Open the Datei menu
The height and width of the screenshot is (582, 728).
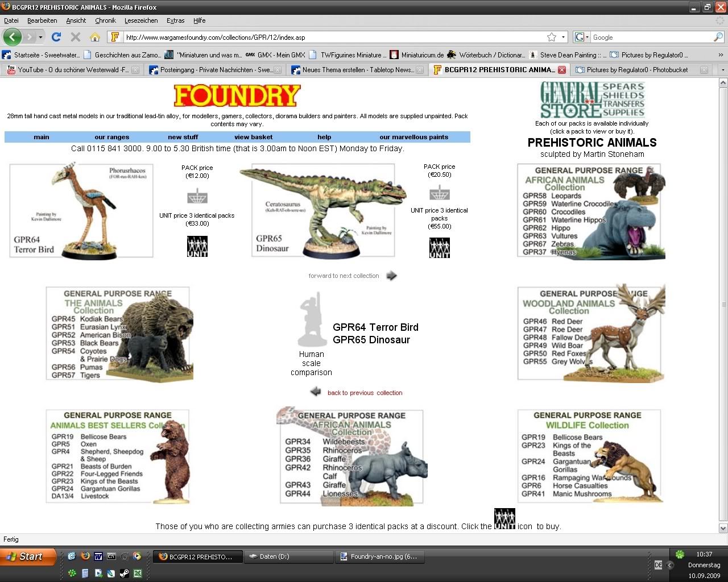[11, 20]
